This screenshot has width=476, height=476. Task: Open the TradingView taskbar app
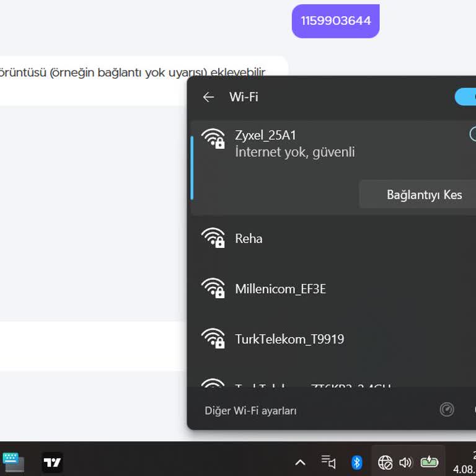click(52, 462)
